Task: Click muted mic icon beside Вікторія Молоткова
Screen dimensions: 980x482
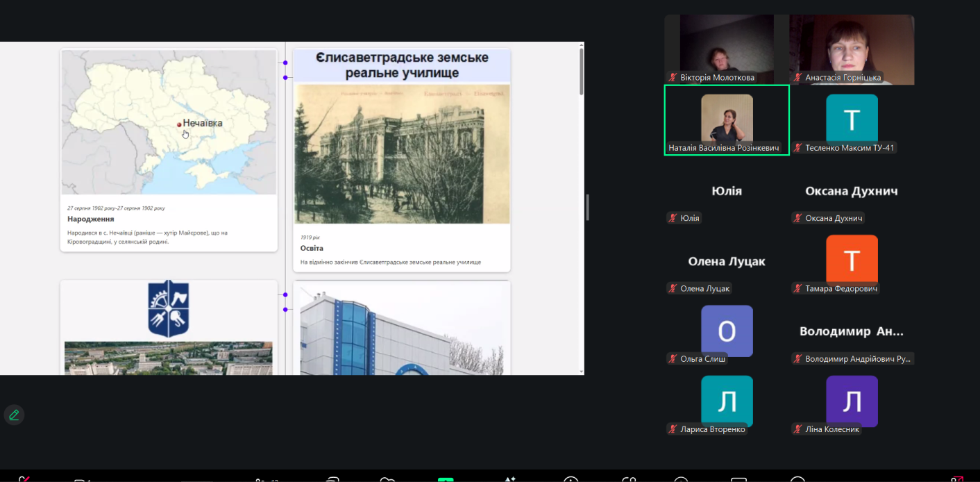Action: pyautogui.click(x=673, y=78)
